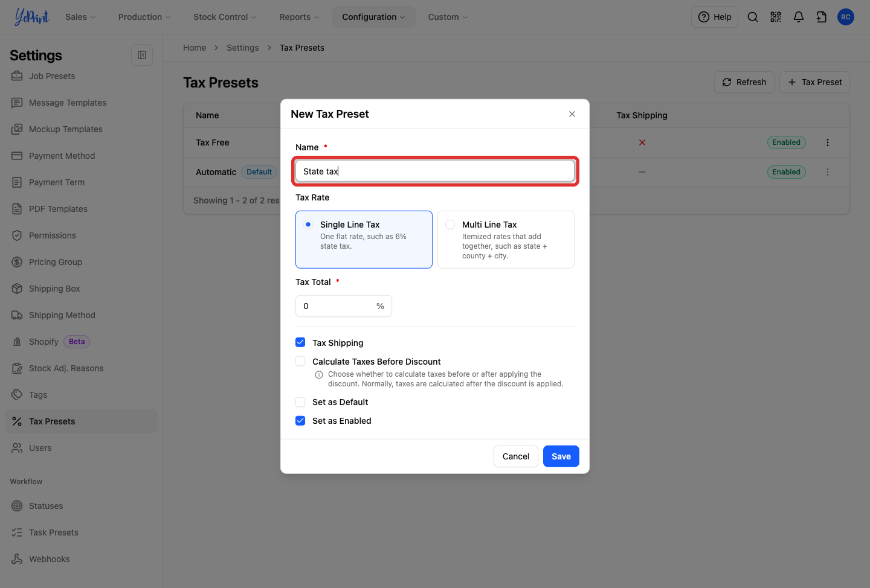Go to Payment Term settings

(81, 182)
